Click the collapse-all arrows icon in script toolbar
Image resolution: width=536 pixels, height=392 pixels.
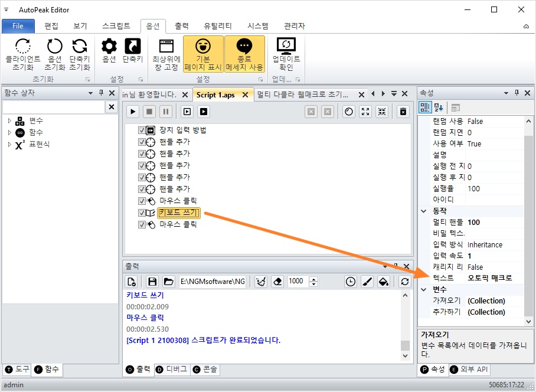(382, 112)
